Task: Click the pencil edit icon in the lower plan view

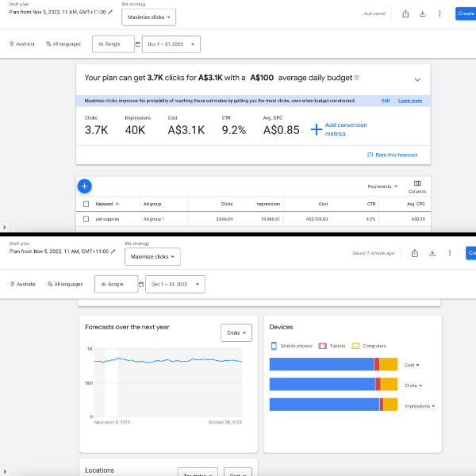Action: coord(113,251)
